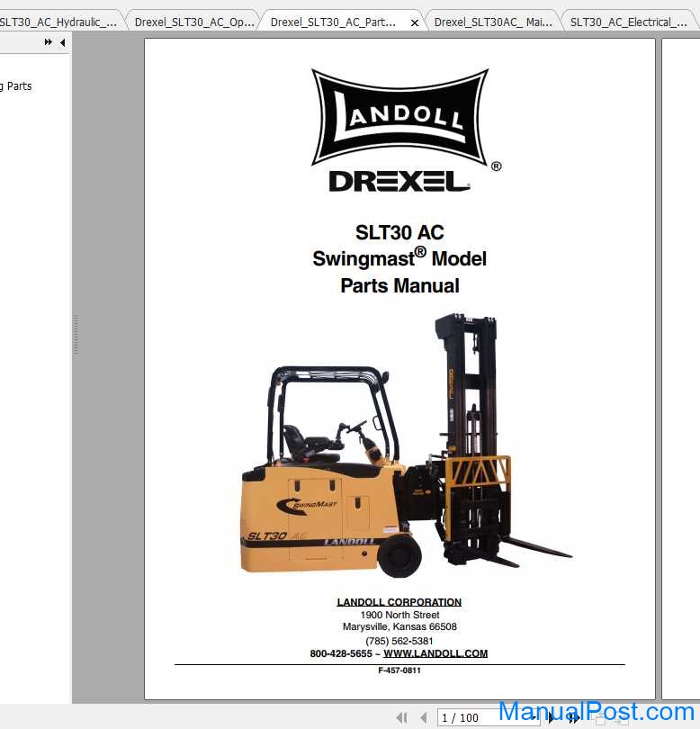This screenshot has height=729, width=700.
Task: Switch to the Drexel_SLT30AC_Mai... tab
Action: coord(493,22)
